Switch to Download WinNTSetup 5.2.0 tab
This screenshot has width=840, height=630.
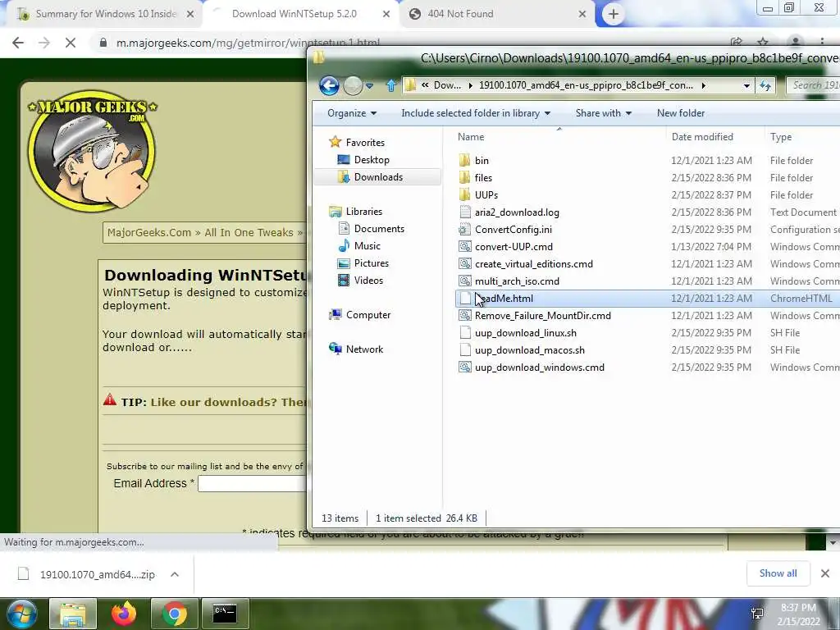294,14
